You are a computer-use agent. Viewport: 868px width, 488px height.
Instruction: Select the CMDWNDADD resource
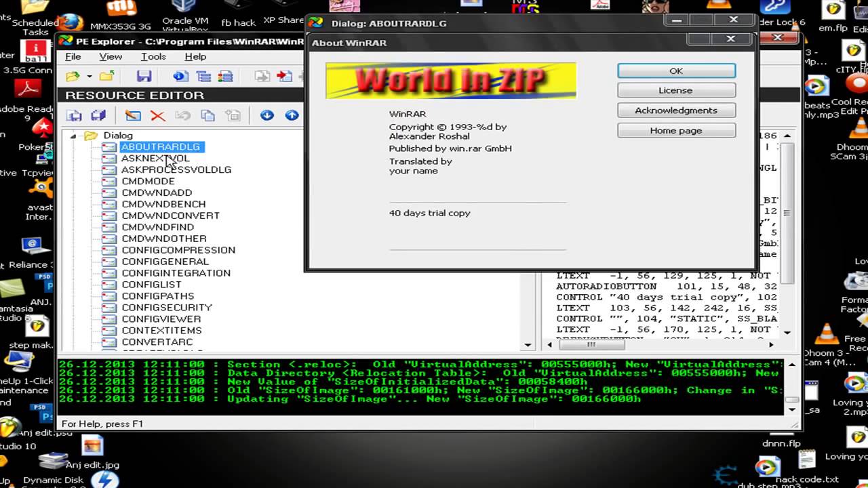[157, 192]
